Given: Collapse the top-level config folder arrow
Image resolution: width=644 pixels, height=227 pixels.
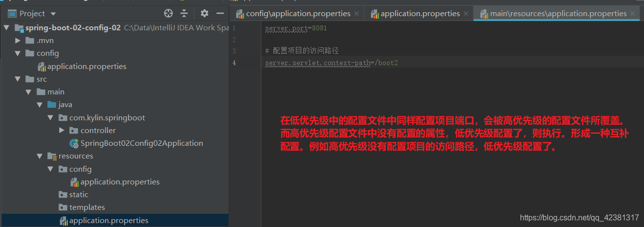Looking at the screenshot, I should 18,53.
